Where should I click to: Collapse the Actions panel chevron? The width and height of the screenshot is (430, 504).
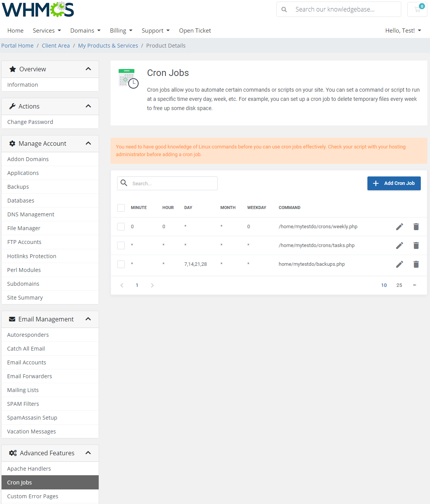tap(88, 106)
